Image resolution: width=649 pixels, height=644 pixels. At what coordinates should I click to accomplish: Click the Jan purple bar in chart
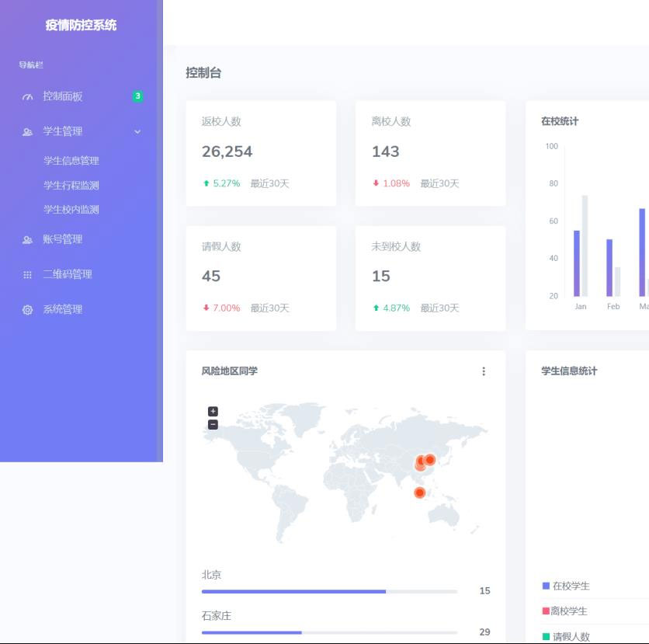[x=577, y=263]
